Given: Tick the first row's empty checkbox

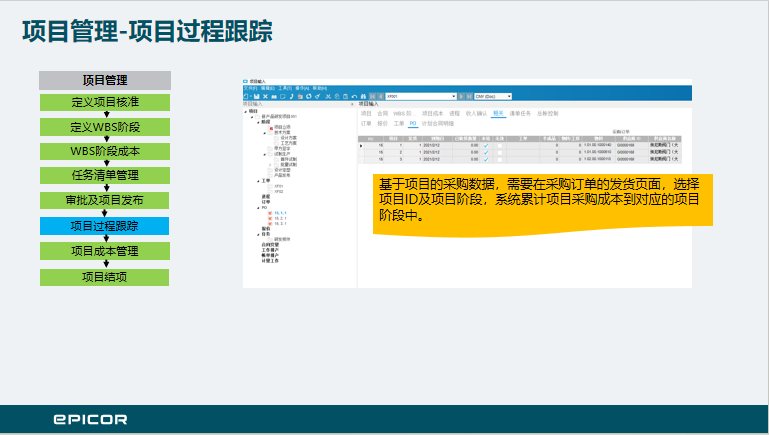Looking at the screenshot, I should point(500,146).
